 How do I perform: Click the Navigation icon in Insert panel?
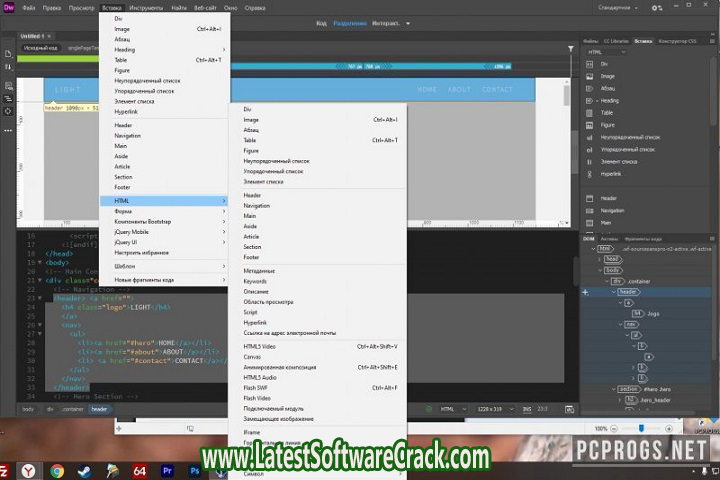[x=589, y=210]
